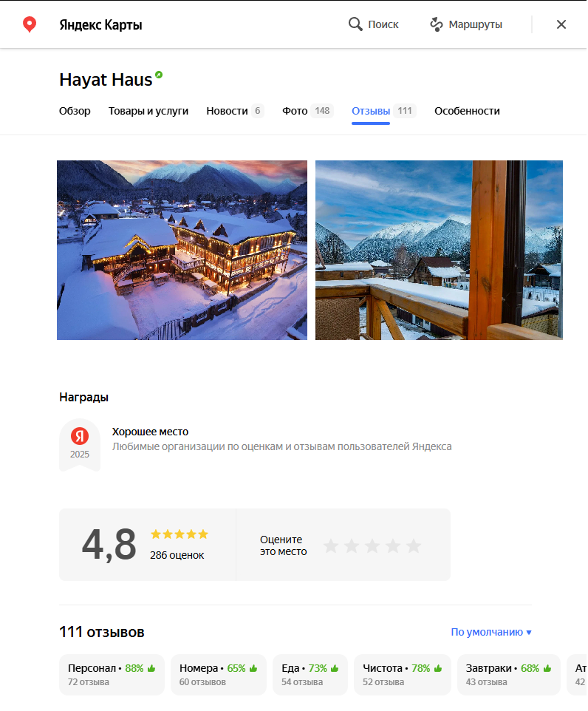Open the Маршруты routes icon

(436, 24)
